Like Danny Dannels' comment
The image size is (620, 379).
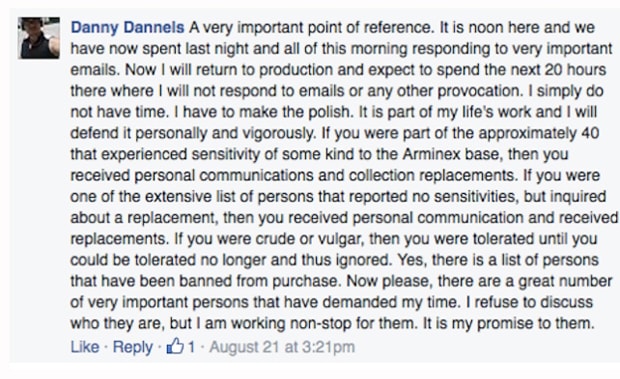85,347
